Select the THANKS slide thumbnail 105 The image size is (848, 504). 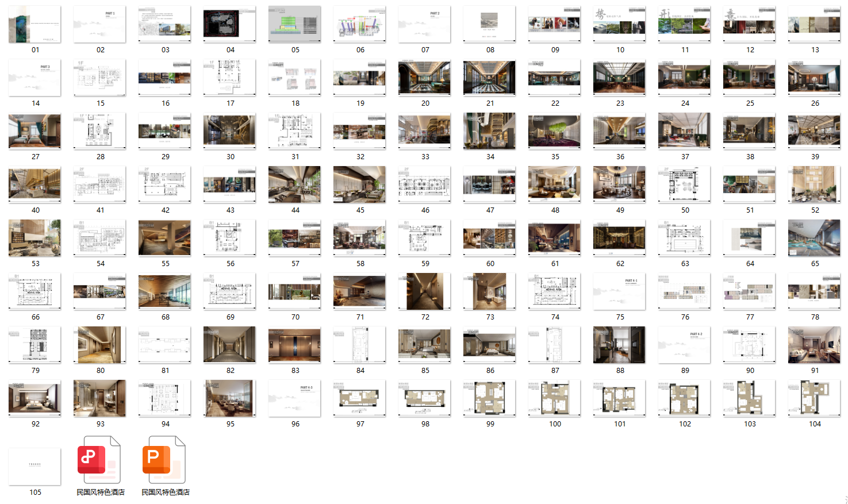34,467
